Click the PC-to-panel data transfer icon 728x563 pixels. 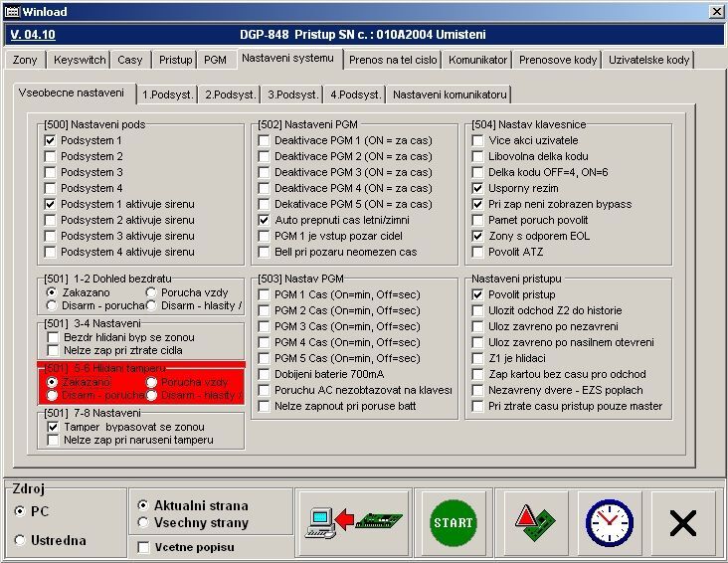pyautogui.click(x=352, y=522)
